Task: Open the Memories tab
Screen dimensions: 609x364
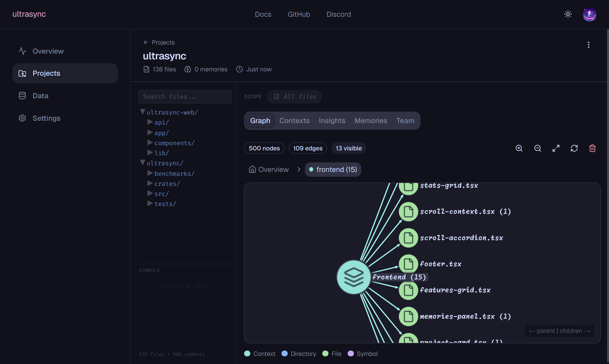Action: pyautogui.click(x=371, y=121)
